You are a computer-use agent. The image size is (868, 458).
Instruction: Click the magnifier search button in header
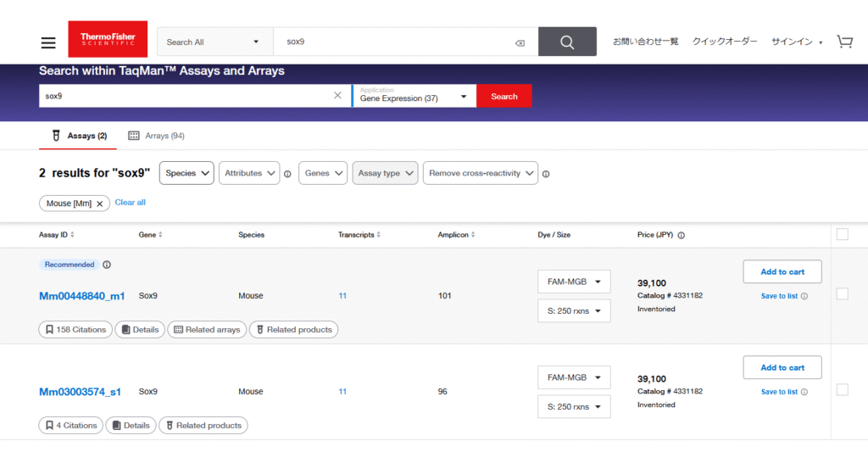pyautogui.click(x=567, y=42)
